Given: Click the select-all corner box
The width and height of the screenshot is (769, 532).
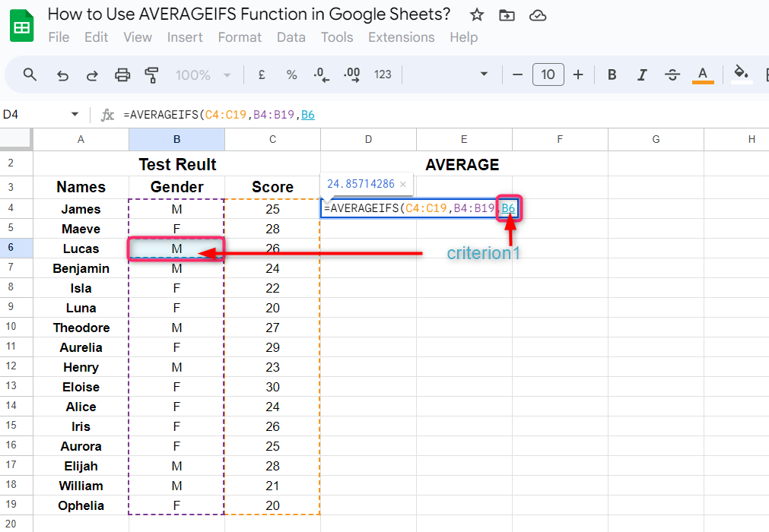Looking at the screenshot, I should click(16, 139).
